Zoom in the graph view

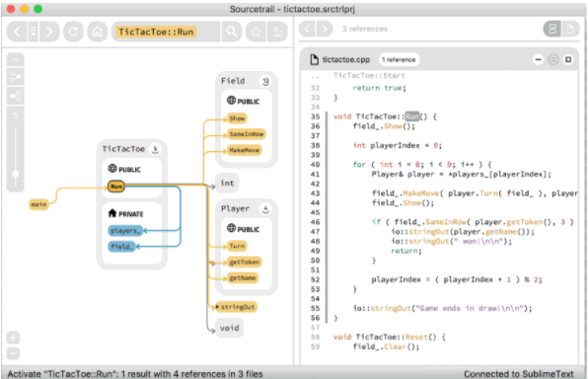tap(13, 338)
